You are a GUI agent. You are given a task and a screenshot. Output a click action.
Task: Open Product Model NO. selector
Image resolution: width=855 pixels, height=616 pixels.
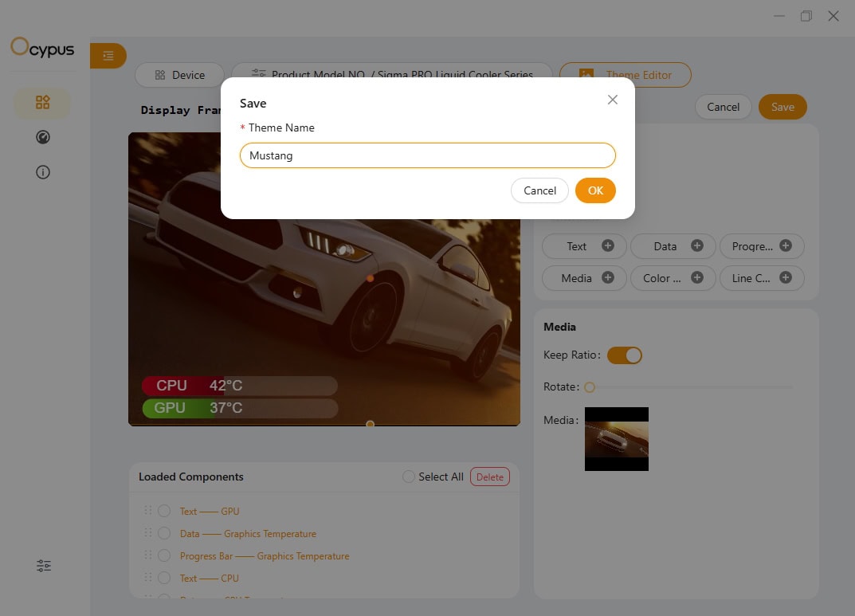[x=392, y=75]
